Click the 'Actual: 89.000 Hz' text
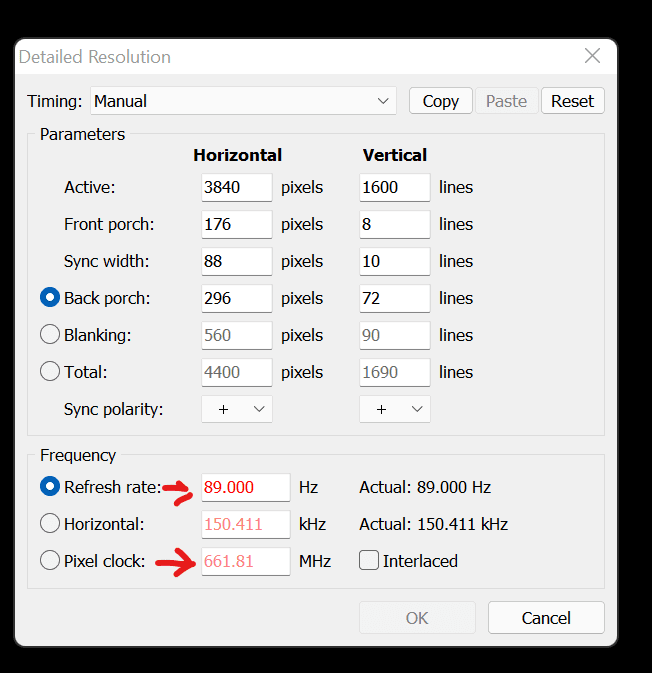This screenshot has height=673, width=652. tap(425, 487)
